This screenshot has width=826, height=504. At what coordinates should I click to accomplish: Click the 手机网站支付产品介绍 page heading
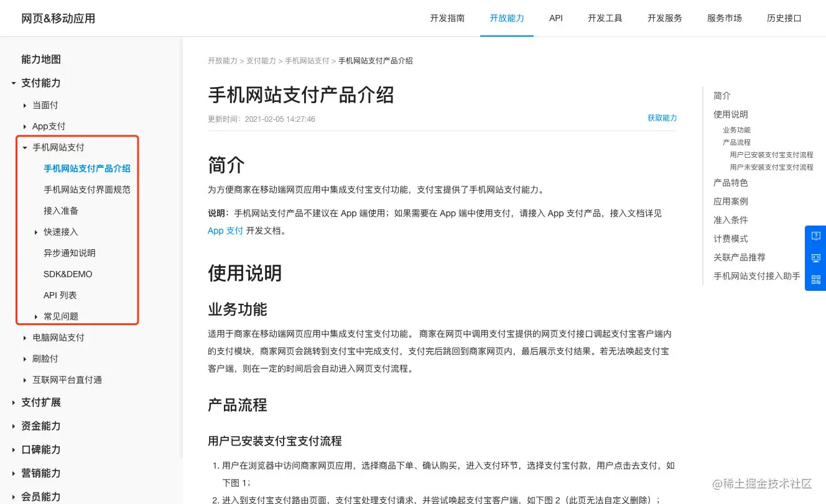point(301,95)
